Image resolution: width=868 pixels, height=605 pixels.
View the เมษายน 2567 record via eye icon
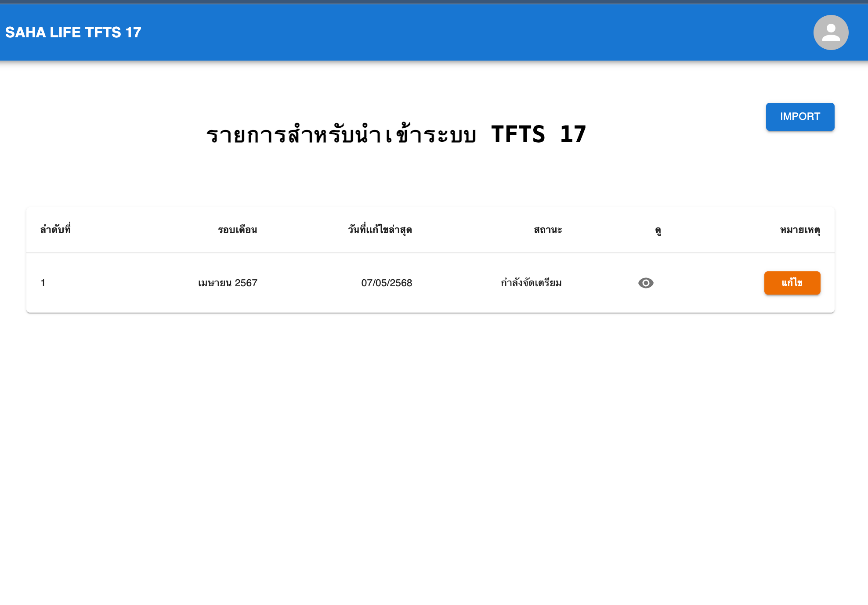pyautogui.click(x=646, y=283)
